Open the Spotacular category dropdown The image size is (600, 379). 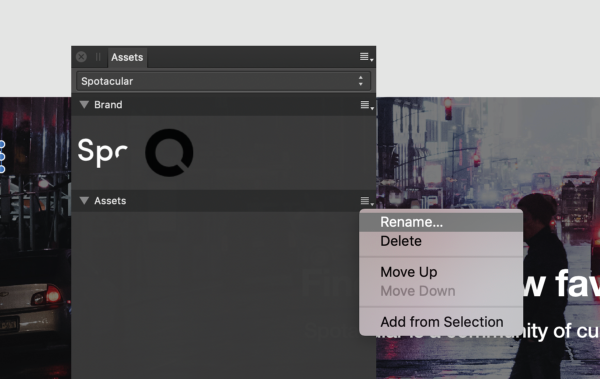pos(223,81)
